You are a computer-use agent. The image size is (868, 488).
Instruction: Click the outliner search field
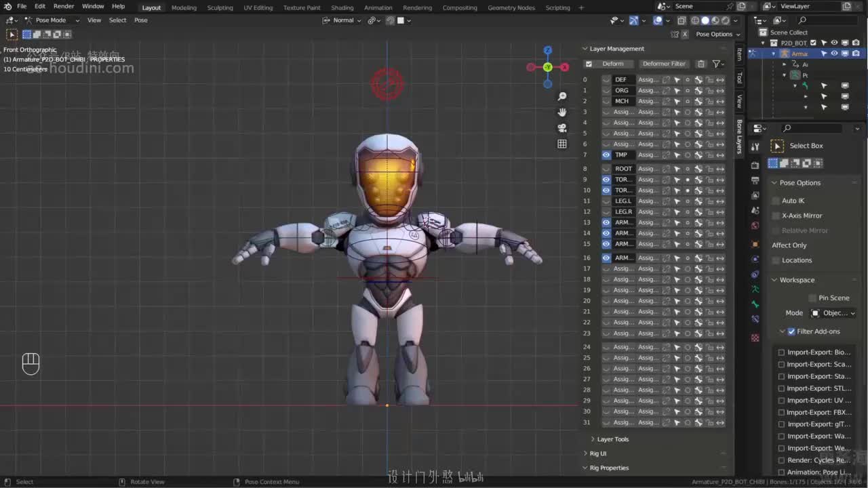tap(827, 20)
